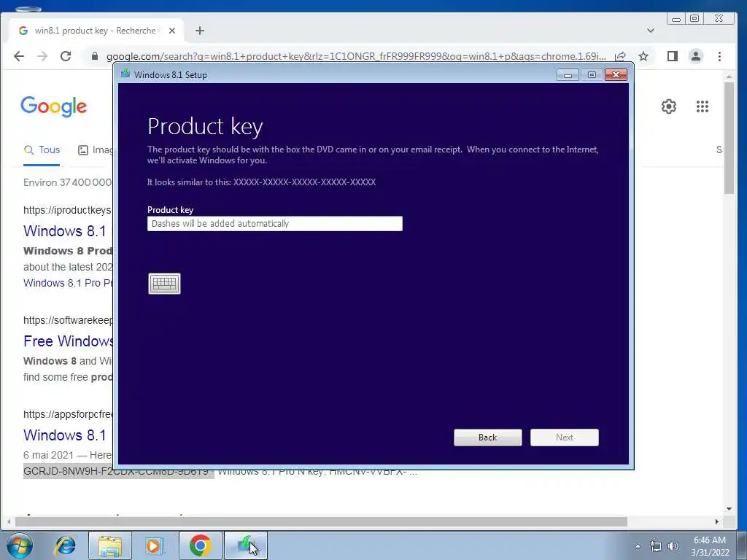Share this page from address bar
The width and height of the screenshot is (747, 560).
[x=620, y=56]
